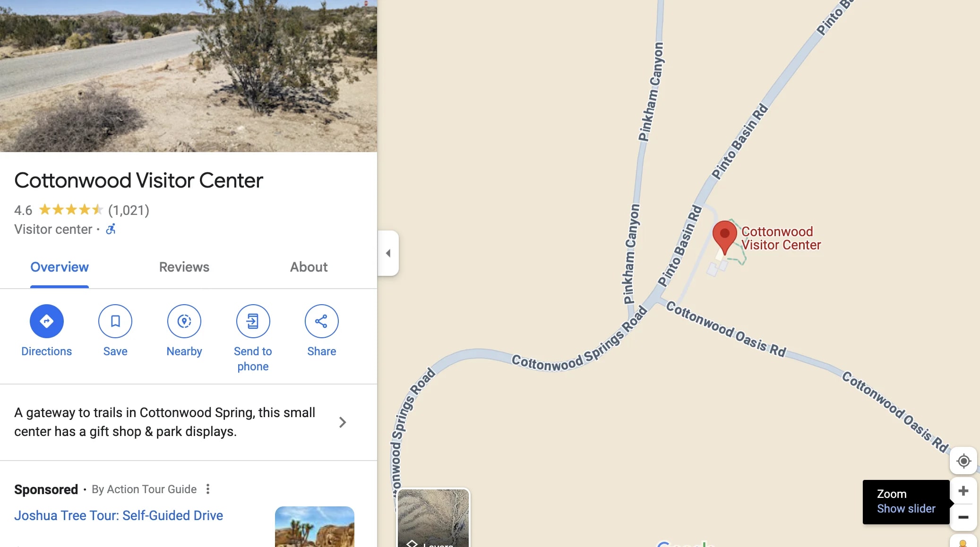This screenshot has height=547, width=980.
Task: Switch to the About tab
Action: click(309, 267)
